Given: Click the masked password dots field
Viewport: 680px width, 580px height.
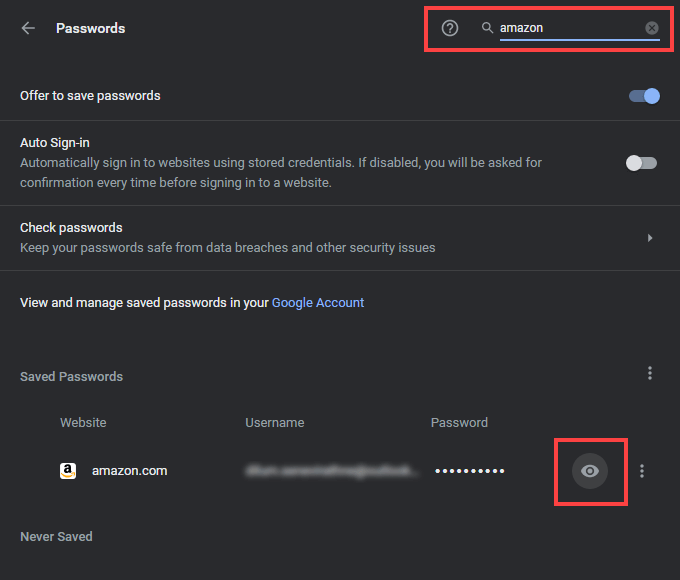Looking at the screenshot, I should click(470, 471).
